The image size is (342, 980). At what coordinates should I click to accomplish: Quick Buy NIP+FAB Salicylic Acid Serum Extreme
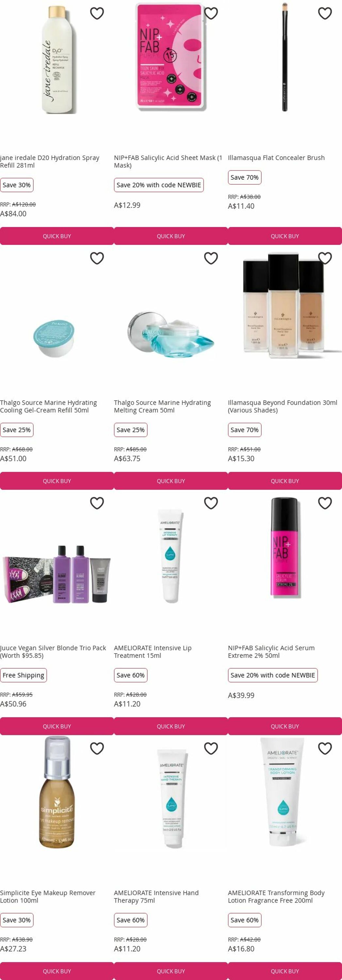pyautogui.click(x=285, y=726)
